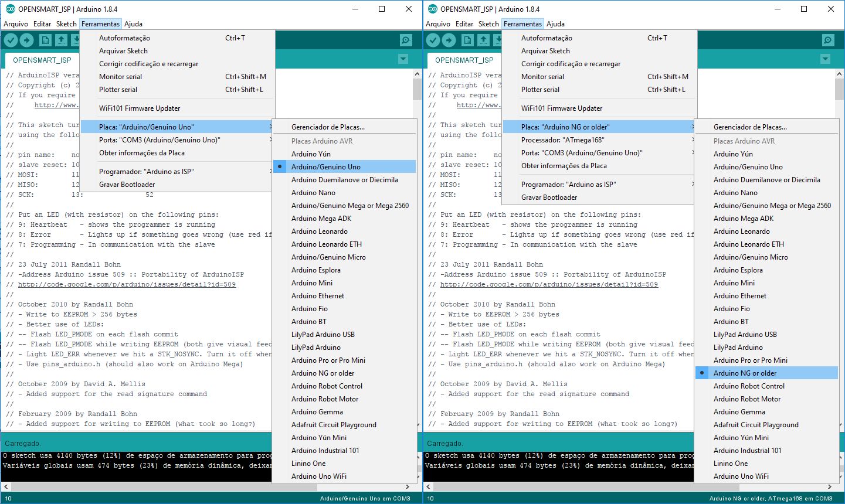Click Verify button in left window toolbar
This screenshot has height=504, width=845.
11,40
